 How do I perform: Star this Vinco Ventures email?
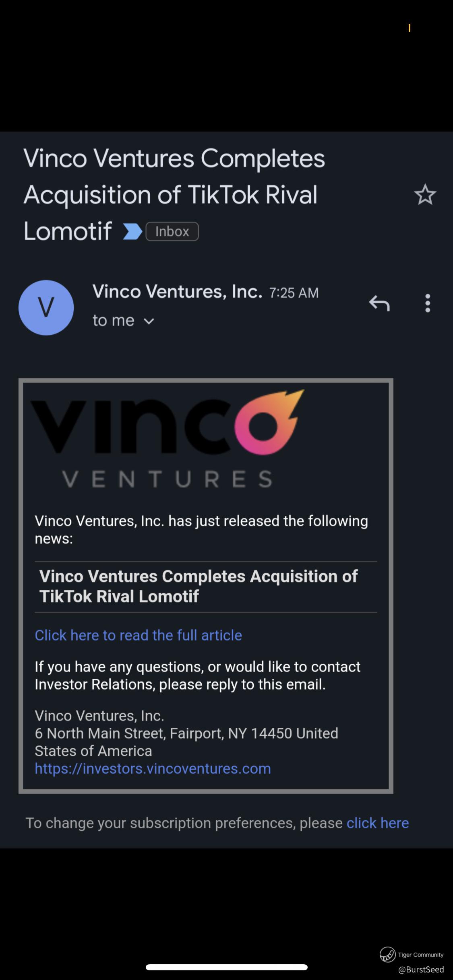425,195
